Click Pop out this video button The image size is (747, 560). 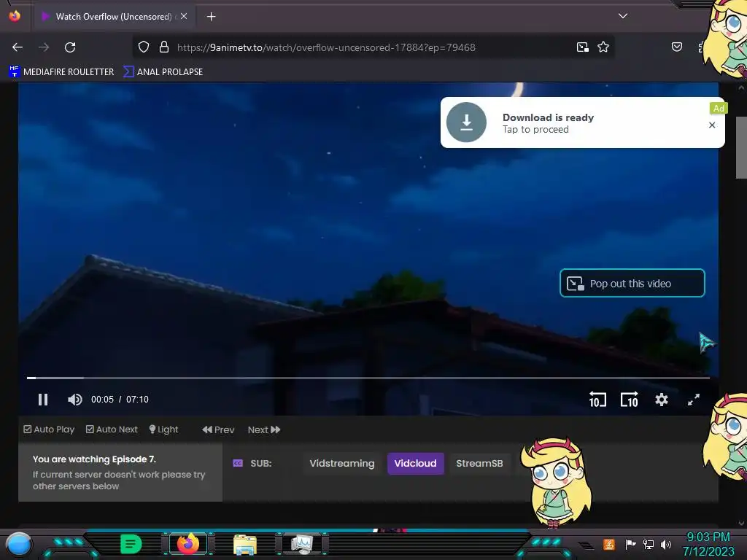[632, 284]
